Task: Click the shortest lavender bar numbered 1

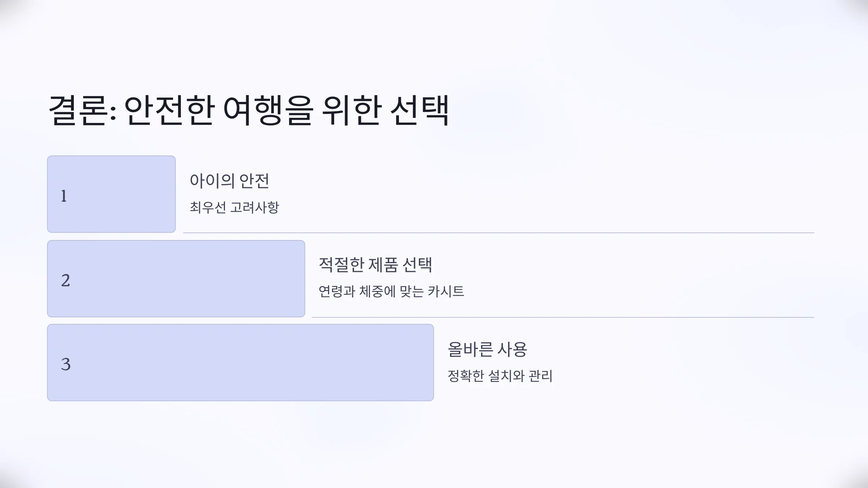Action: tap(111, 194)
